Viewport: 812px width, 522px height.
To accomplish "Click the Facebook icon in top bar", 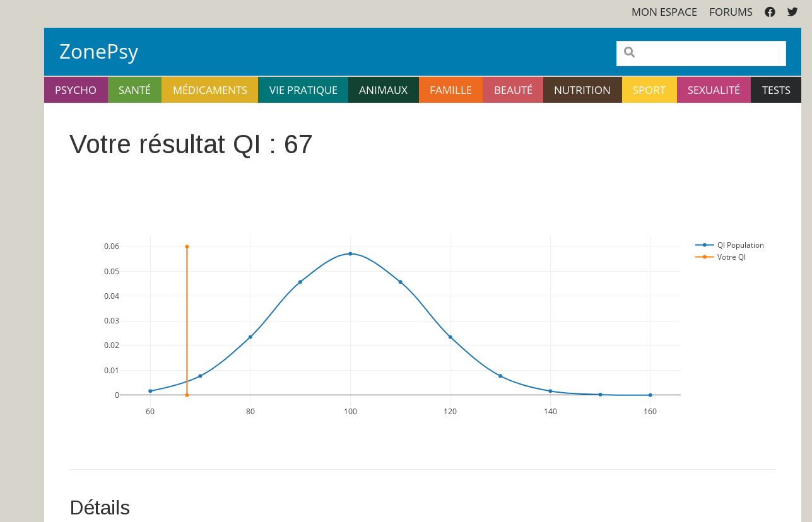I will (770, 12).
